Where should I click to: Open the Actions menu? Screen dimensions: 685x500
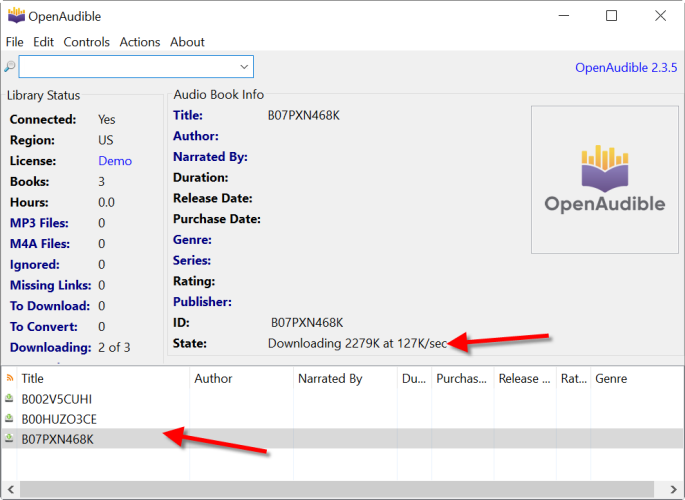coord(140,42)
